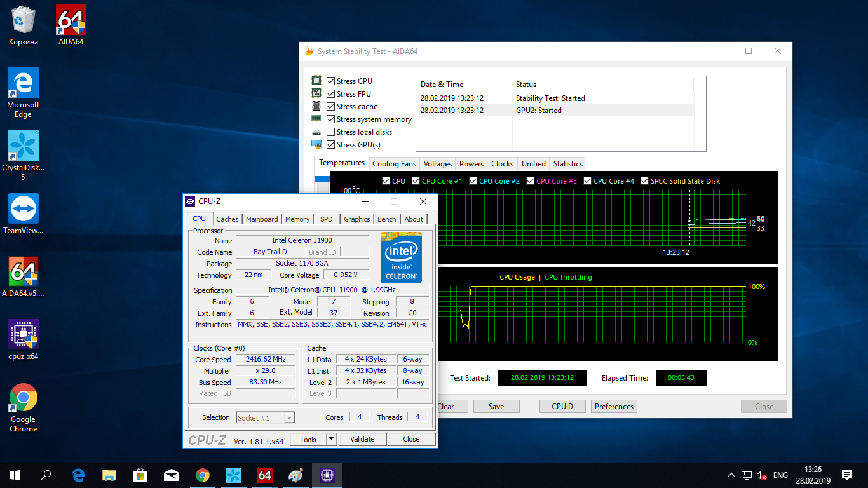The width and height of the screenshot is (868, 488).
Task: Toggle CPU Core #3 graph checkbox
Action: [x=530, y=181]
